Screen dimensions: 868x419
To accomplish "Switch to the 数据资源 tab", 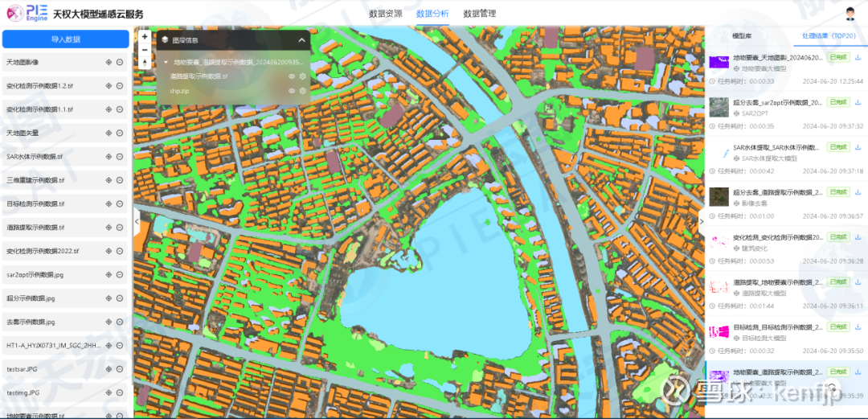I will pyautogui.click(x=385, y=14).
